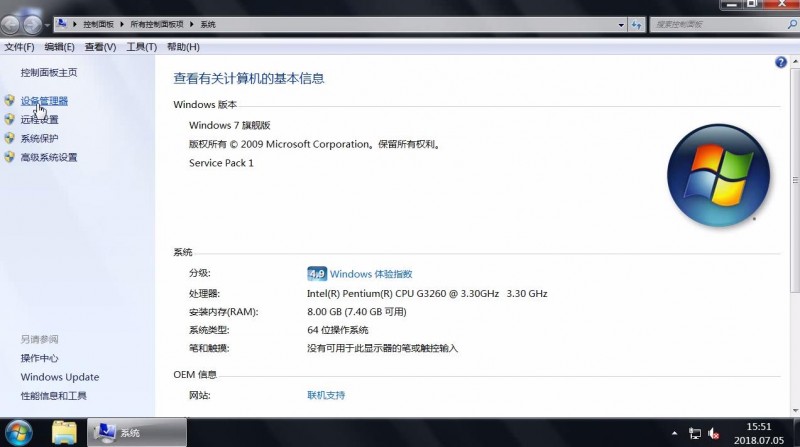Expand the arrow before 控制面板 breadcrumb
Image resolution: width=800 pixels, height=447 pixels.
[x=75, y=24]
